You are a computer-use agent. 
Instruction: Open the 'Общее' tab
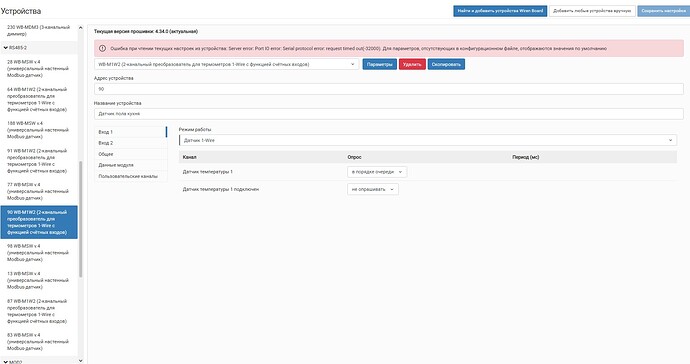pos(131,154)
